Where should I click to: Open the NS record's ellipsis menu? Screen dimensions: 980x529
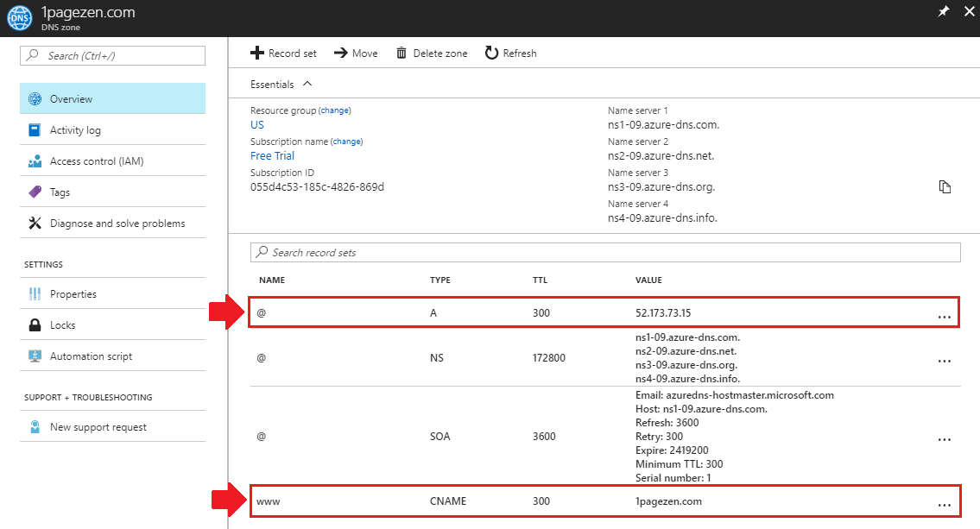[x=944, y=361]
